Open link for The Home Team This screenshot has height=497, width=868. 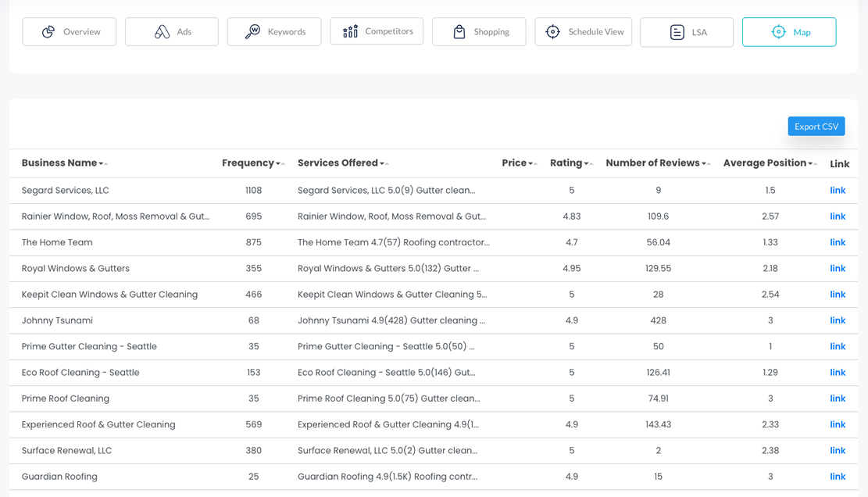pos(838,242)
